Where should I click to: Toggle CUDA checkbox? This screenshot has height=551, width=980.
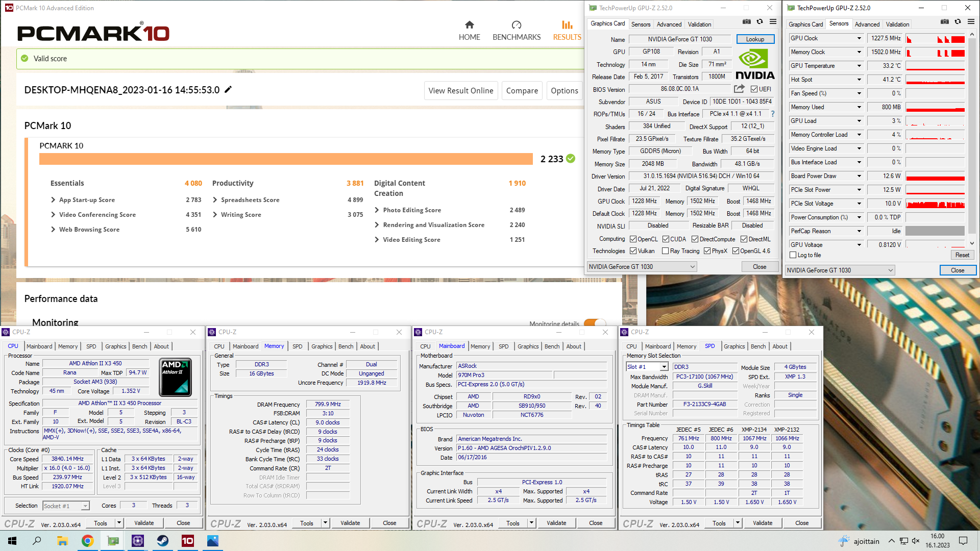(x=666, y=239)
